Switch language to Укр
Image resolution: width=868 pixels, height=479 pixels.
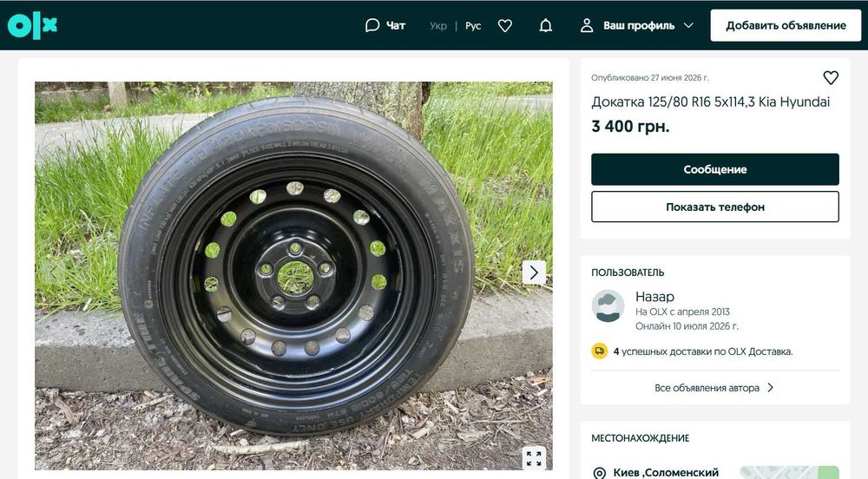click(x=438, y=25)
